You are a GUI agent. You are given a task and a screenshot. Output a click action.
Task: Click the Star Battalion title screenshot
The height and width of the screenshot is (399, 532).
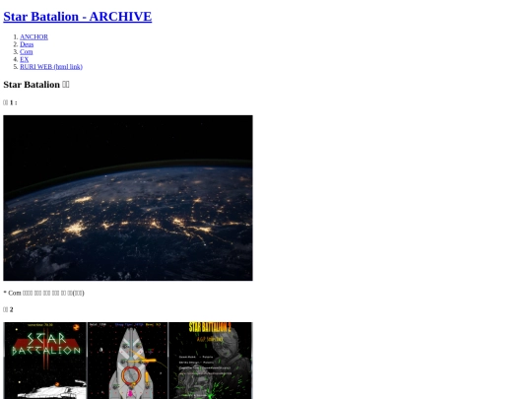click(45, 361)
